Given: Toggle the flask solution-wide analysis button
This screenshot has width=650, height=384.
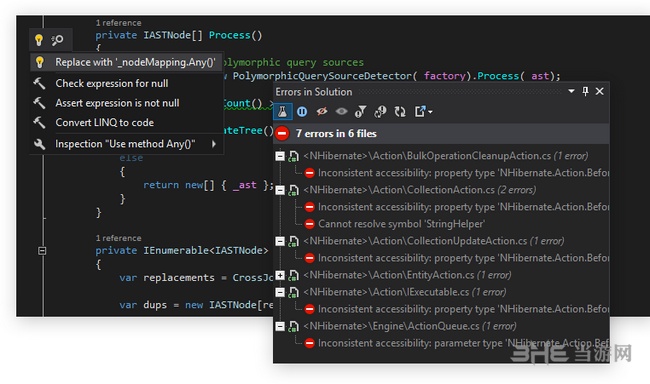Looking at the screenshot, I should pyautogui.click(x=282, y=112).
